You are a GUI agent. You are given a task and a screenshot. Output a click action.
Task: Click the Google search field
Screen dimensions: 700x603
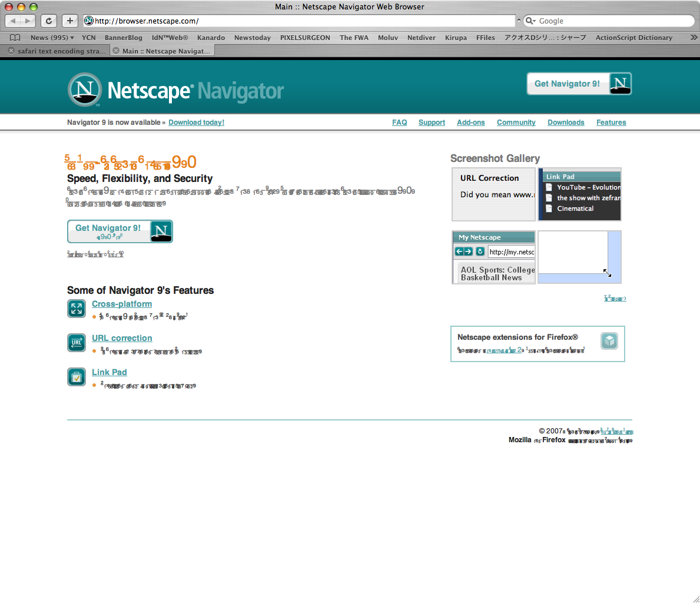point(609,21)
